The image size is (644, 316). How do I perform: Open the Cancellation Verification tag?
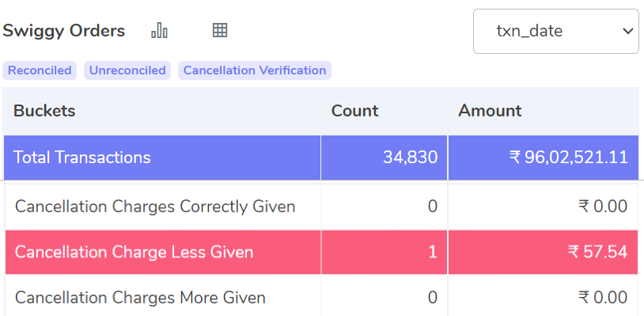point(255,70)
